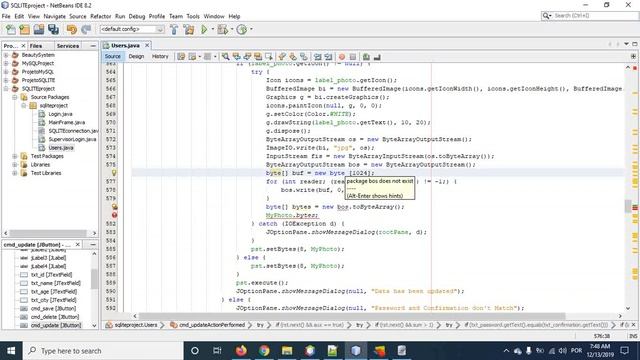
Task: Run the project with green play icon
Action: pos(204,29)
